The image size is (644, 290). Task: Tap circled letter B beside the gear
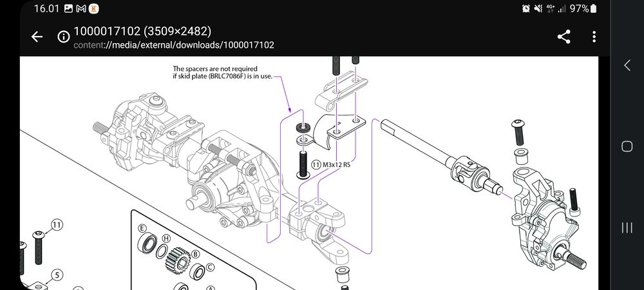[x=196, y=255]
